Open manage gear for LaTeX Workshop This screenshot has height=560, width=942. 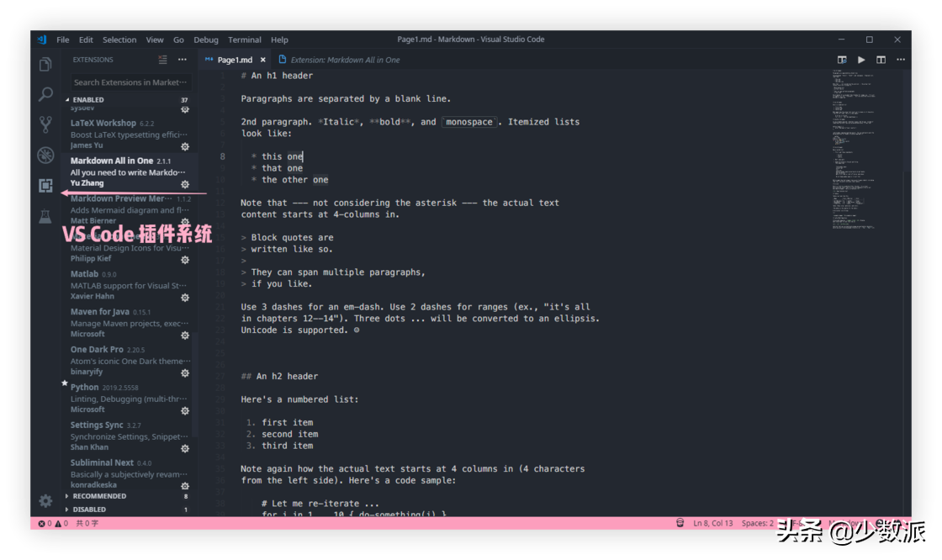185,146
